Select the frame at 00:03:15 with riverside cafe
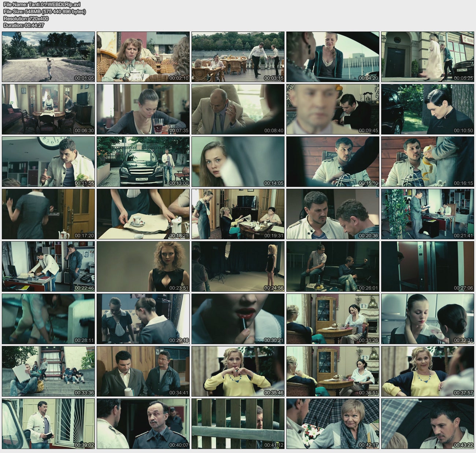The image size is (476, 453). 238,57
